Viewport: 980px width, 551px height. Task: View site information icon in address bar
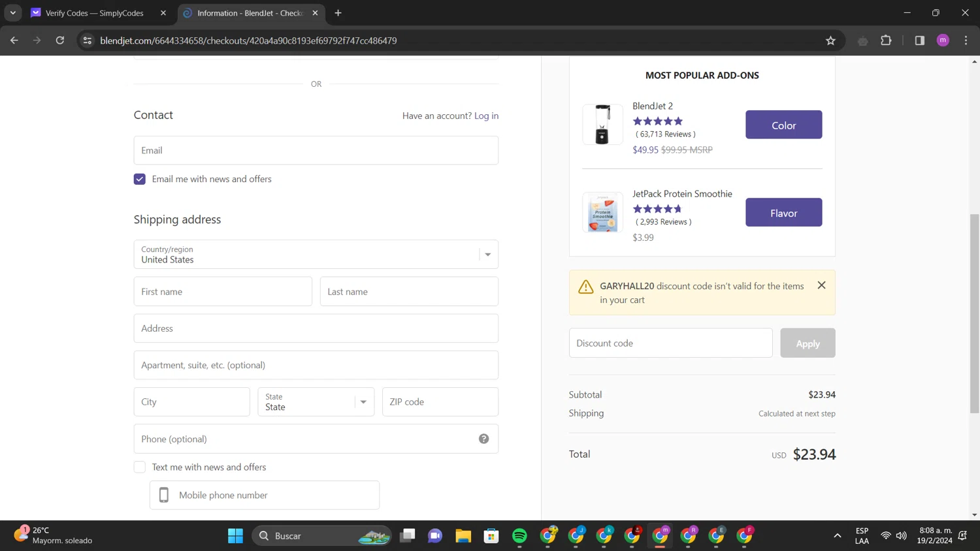click(x=88, y=40)
